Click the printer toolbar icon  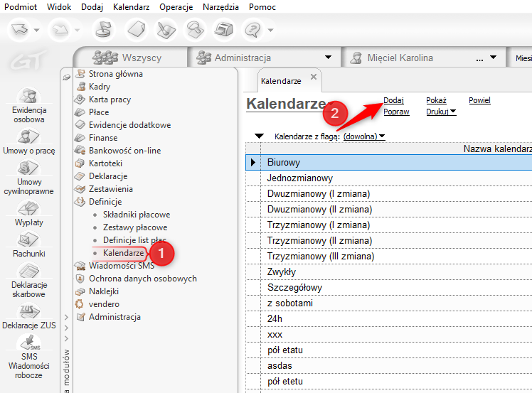(x=223, y=30)
